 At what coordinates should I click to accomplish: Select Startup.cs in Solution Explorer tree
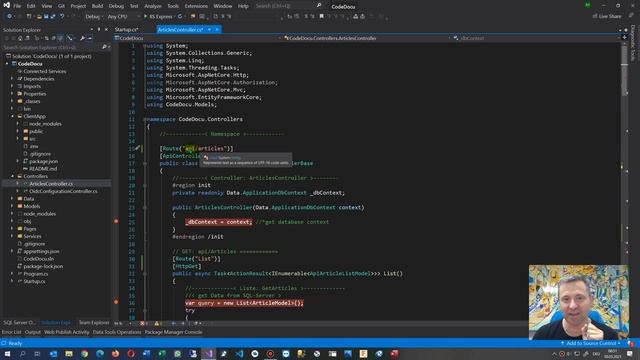[x=34, y=281]
